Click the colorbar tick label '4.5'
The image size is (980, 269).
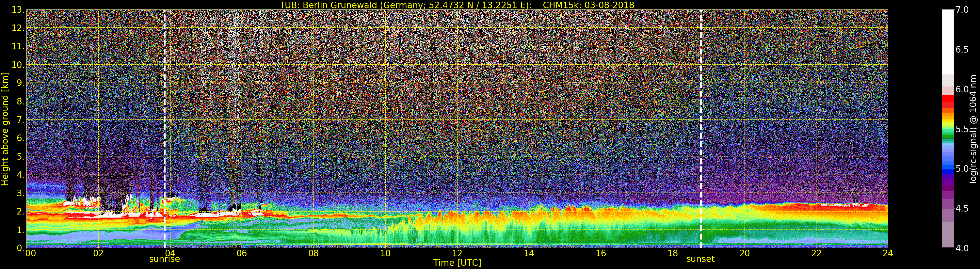962,209
